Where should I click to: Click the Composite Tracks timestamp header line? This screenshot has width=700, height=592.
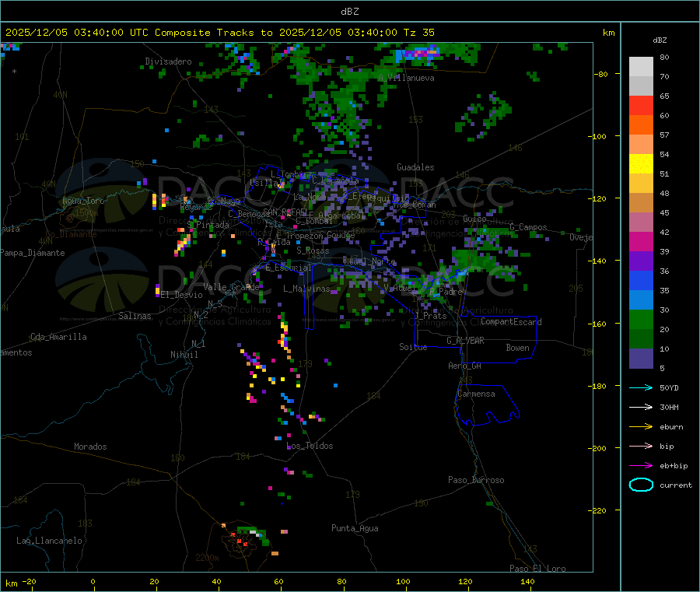click(219, 33)
